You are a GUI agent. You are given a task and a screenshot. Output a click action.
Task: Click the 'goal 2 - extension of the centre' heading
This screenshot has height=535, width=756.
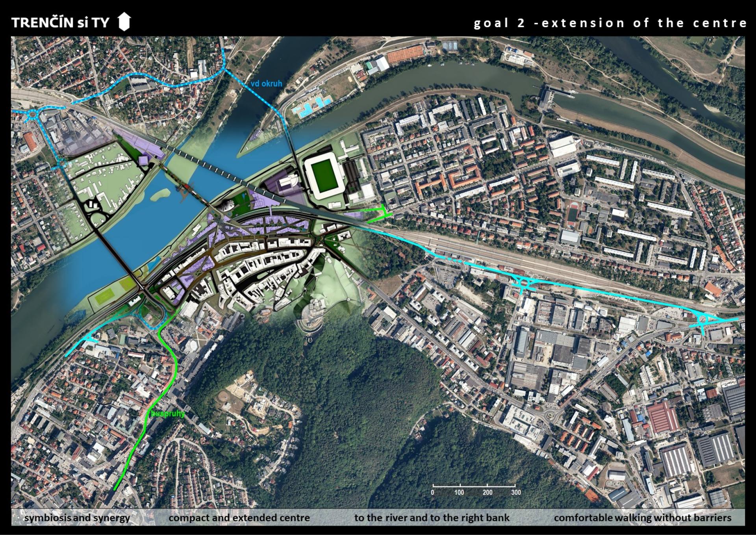click(610, 23)
